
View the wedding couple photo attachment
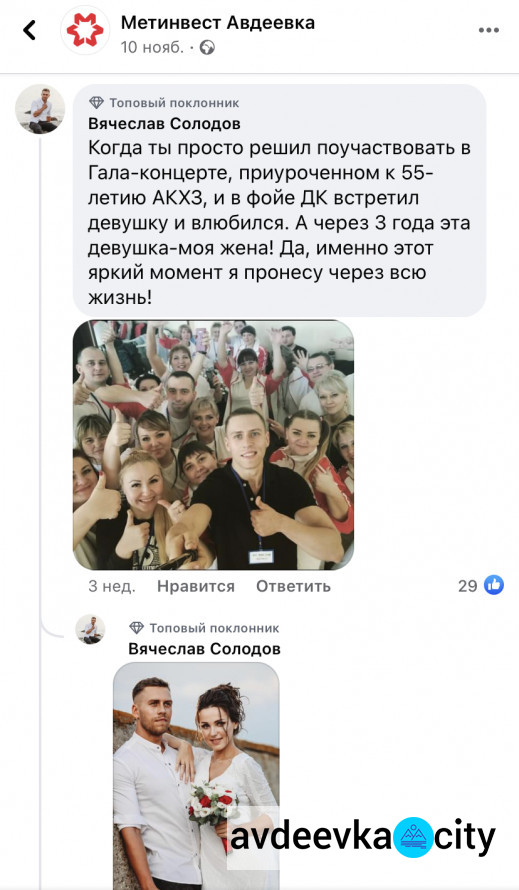click(196, 776)
